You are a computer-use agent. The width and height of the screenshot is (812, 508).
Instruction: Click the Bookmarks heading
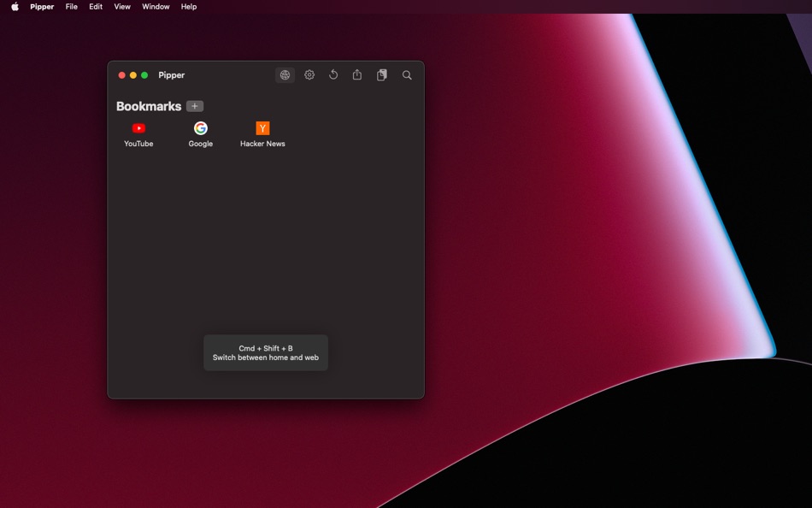pos(150,106)
